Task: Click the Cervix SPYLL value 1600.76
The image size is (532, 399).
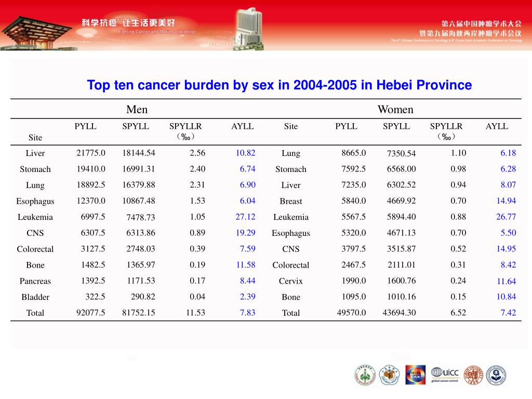Action: tap(401, 281)
